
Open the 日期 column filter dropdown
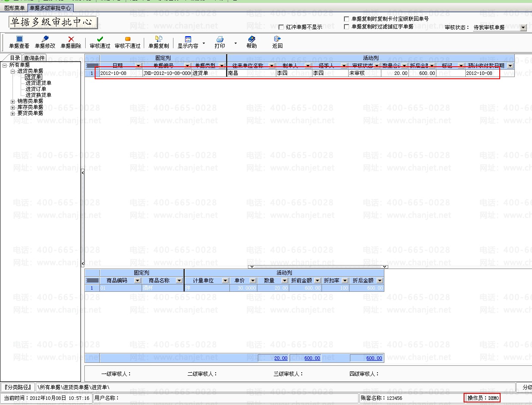click(x=138, y=66)
